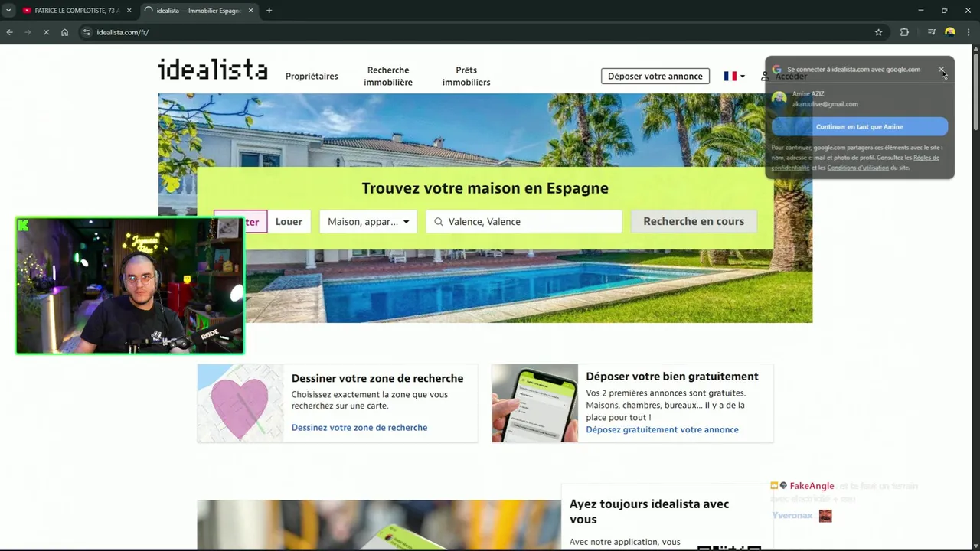Click the address bar URL idealista.com/fr/

pos(122,32)
